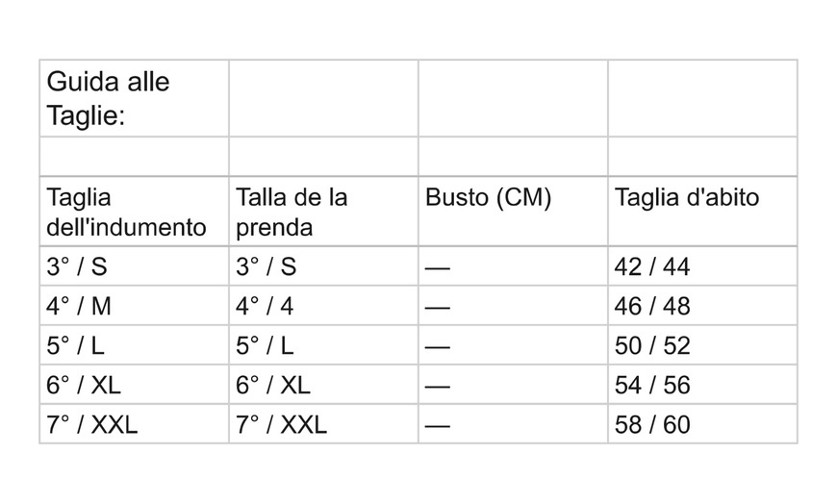Image resolution: width=837 pixels, height=504 pixels.
Task: Click the '42 / 44' dress size cell
Action: (702, 266)
